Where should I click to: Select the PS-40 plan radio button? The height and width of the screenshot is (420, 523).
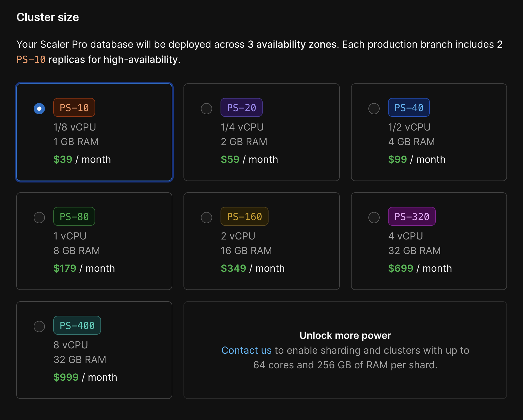(374, 108)
